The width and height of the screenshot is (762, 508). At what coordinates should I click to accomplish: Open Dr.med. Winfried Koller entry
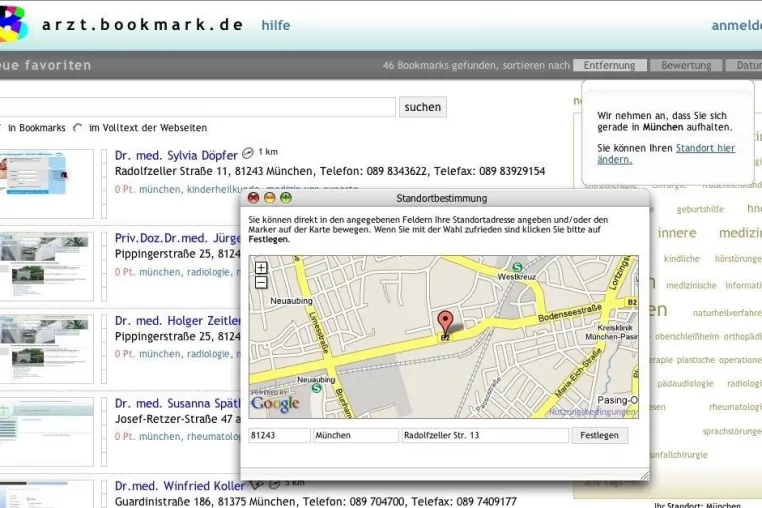(180, 486)
